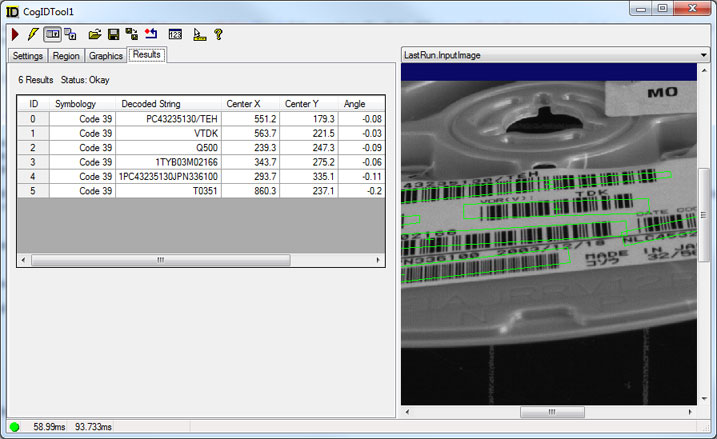Switch to the Settings tab

click(x=27, y=56)
